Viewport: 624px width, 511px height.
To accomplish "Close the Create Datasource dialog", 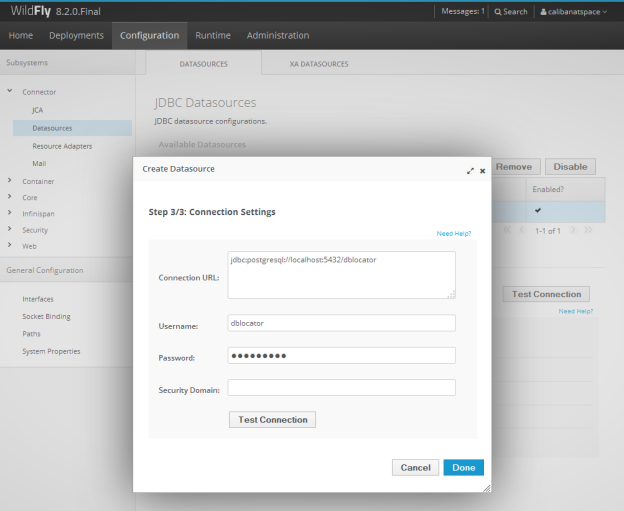I will (482, 170).
